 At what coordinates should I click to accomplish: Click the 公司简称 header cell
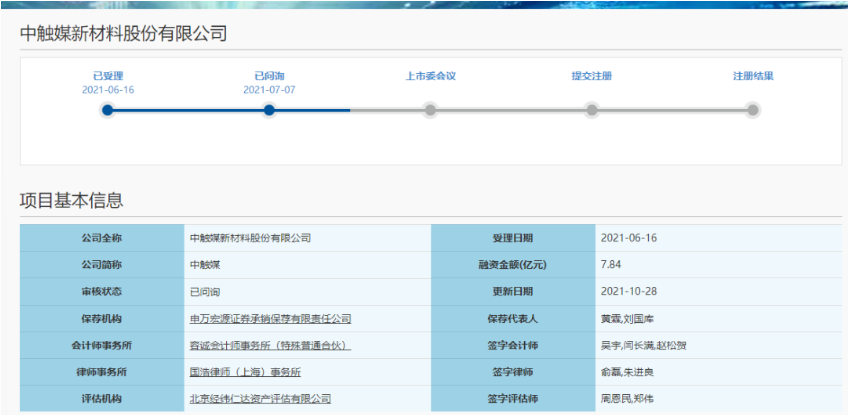click(x=102, y=265)
